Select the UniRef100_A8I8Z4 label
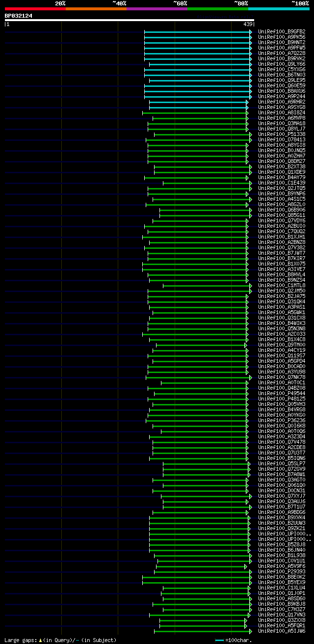314x644 pixels. 282,113
